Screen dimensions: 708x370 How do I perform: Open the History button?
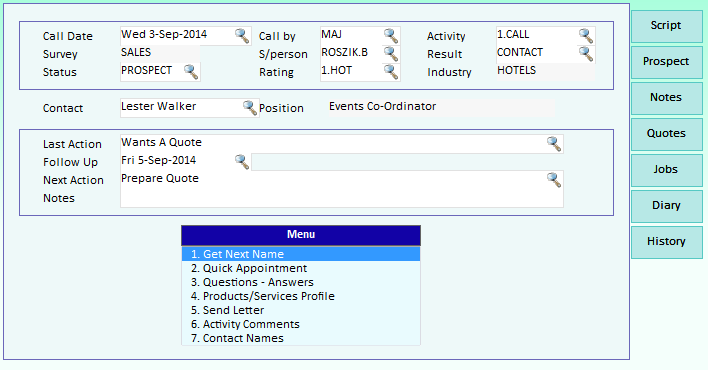667,242
